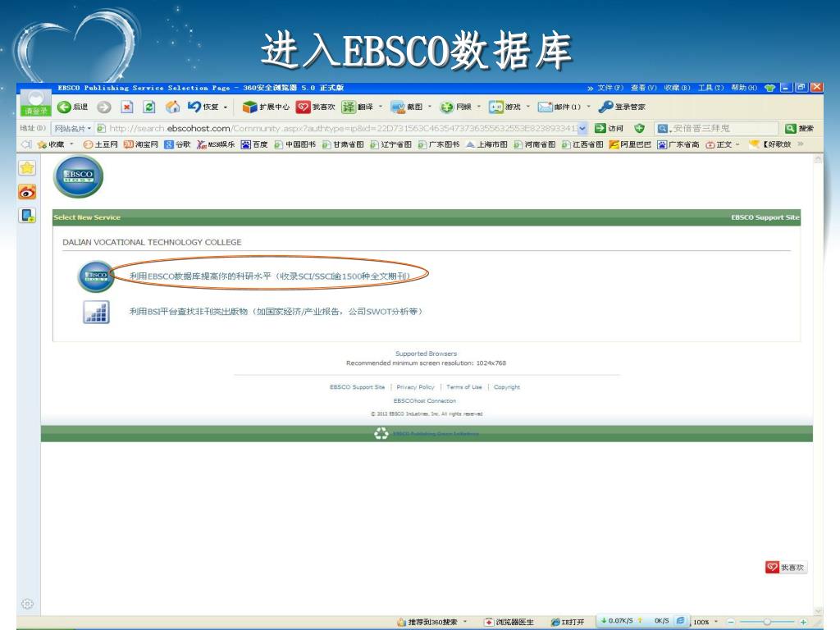
Task: Click the EBSCO Support Site header link
Action: coord(765,217)
